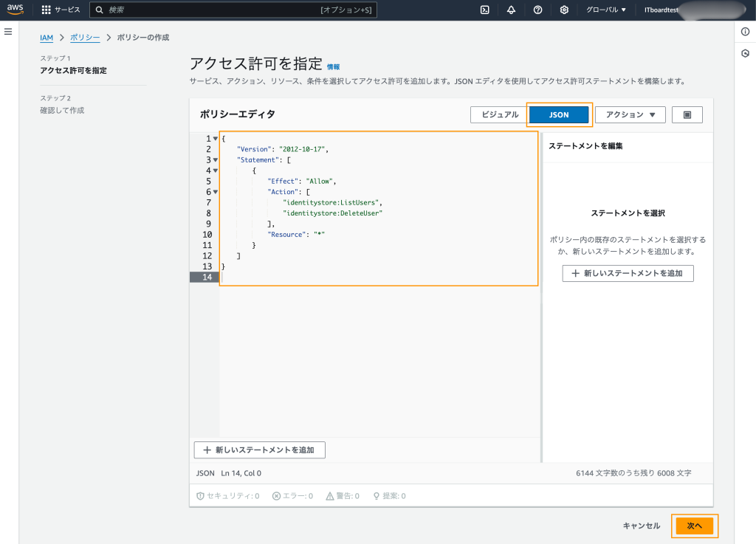
Task: Expand the left hamburger navigation menu
Action: [9, 32]
